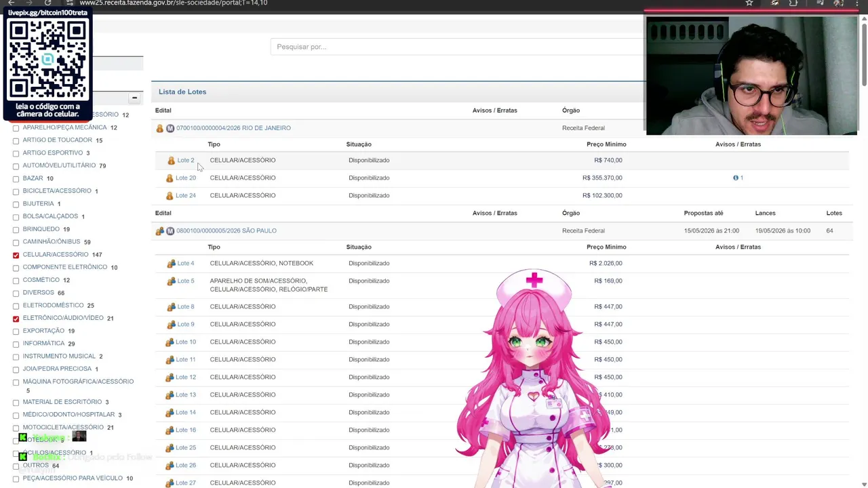The image size is (868, 488).
Task: Click the 'CELULAR/ACESSÓRIO, NOTEBOOK' type cell
Action: [x=261, y=264]
